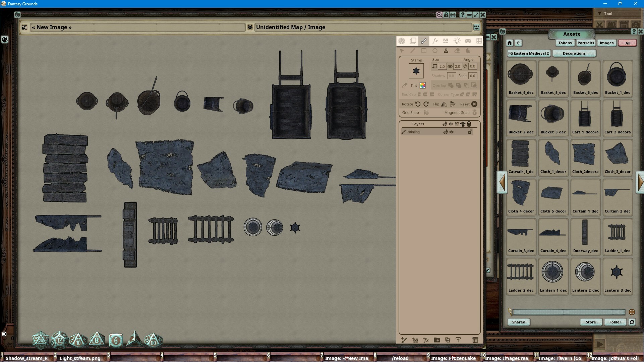Viewport: 644px width, 362px height.
Task: Enable Grid Snap for the stamp
Action: click(426, 113)
